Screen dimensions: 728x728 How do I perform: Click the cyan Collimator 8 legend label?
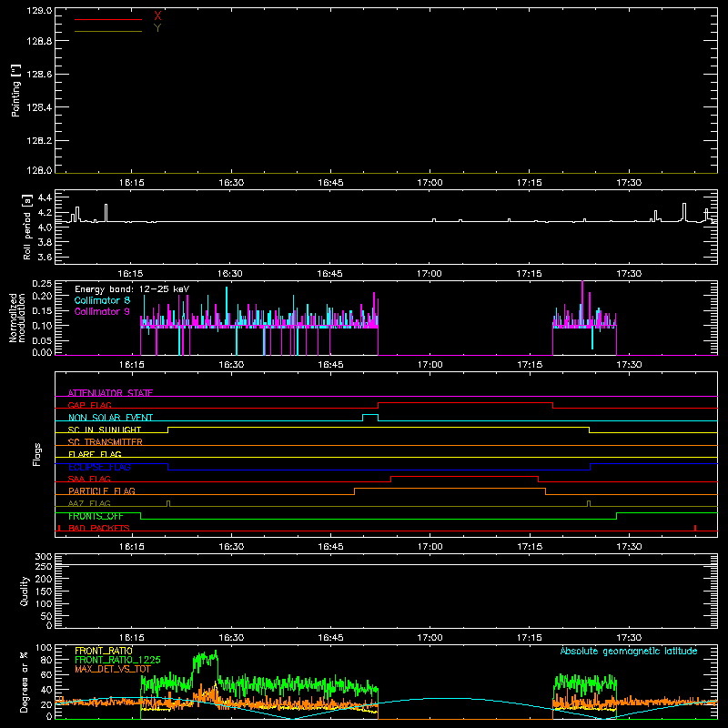[x=102, y=300]
